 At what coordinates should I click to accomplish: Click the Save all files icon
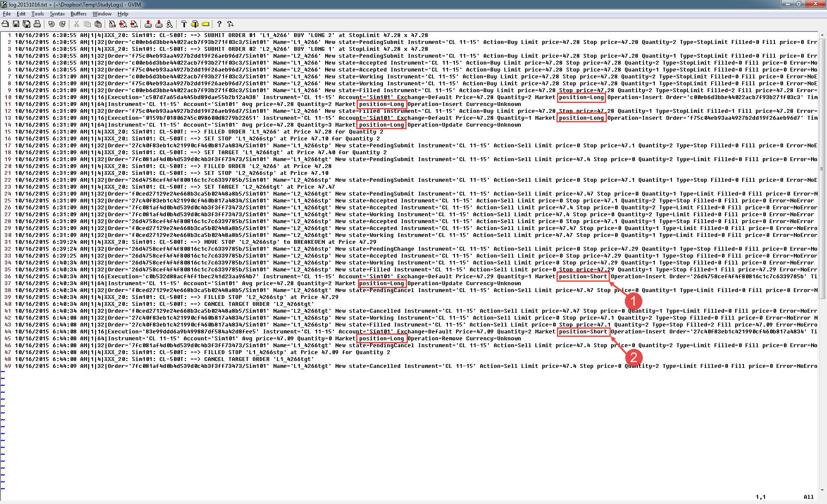click(27, 24)
